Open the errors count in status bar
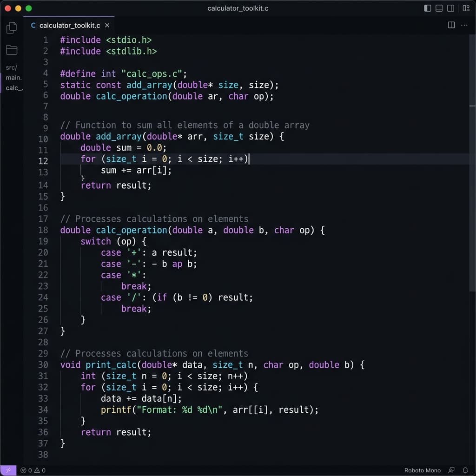476x476 pixels. (26, 470)
